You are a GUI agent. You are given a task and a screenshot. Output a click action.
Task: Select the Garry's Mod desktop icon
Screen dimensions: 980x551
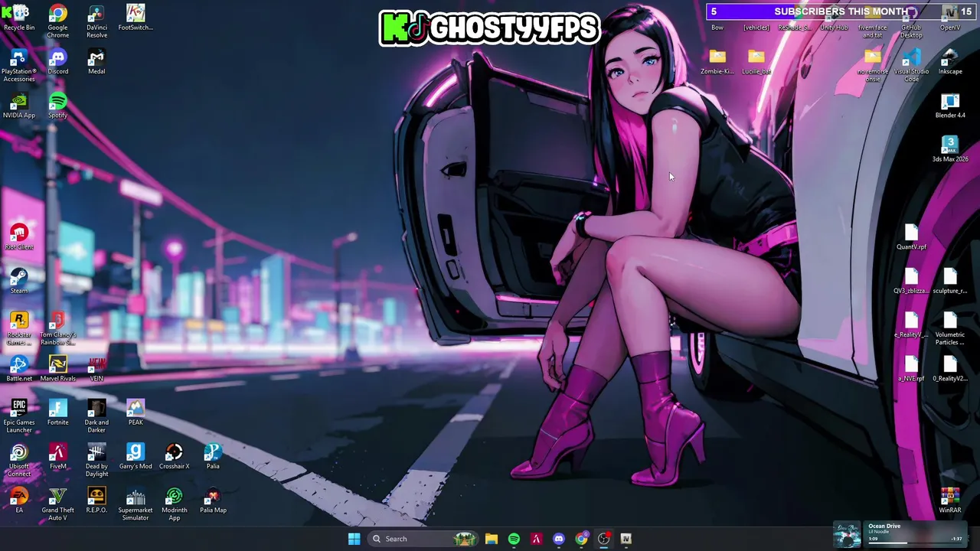click(136, 456)
